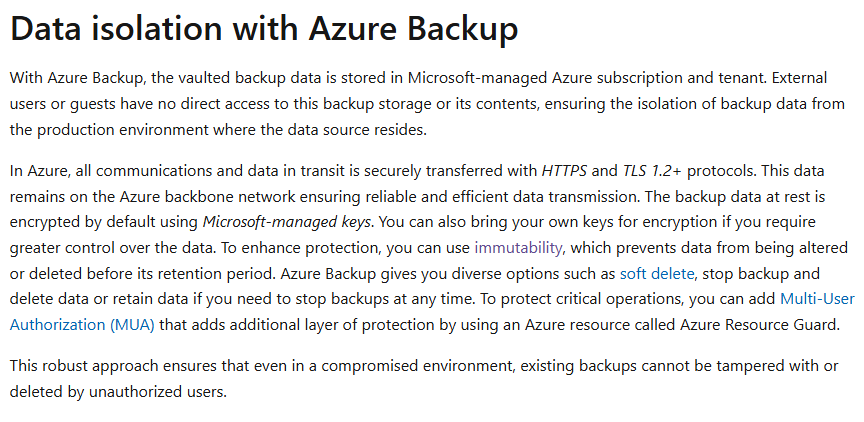
Task: Click the 'Data isolation with Azure Backup' heading
Action: click(264, 28)
